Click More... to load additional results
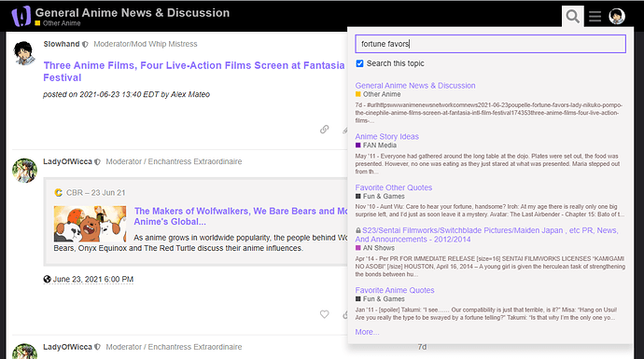The height and width of the screenshot is (359, 644). [x=367, y=332]
